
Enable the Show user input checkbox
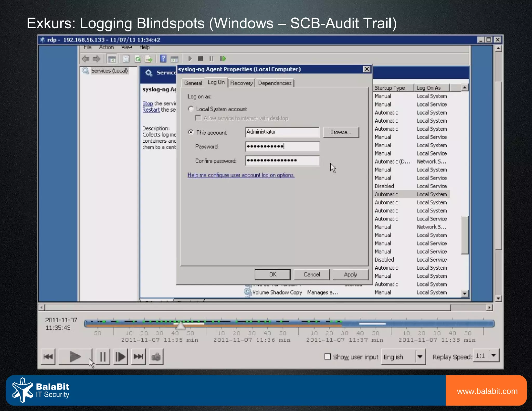coord(328,357)
